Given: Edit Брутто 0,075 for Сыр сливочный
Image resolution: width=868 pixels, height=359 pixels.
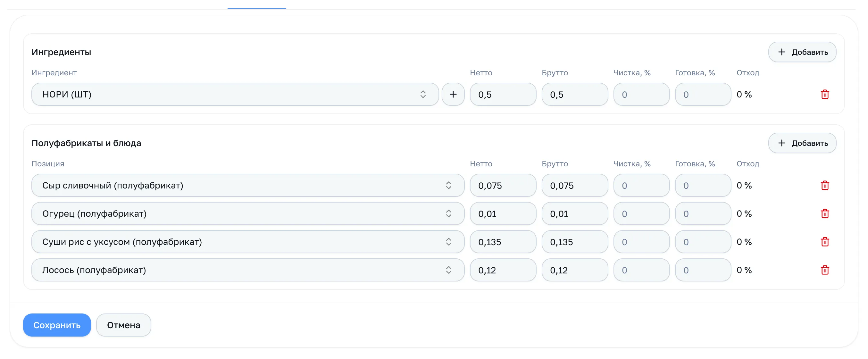Looking at the screenshot, I should click(x=574, y=185).
